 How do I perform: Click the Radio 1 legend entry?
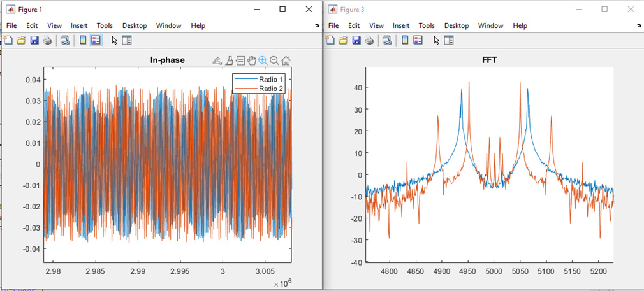(x=259, y=79)
